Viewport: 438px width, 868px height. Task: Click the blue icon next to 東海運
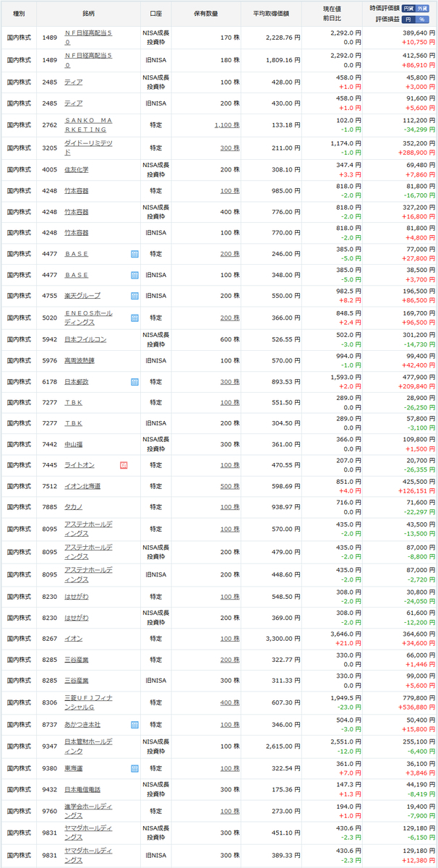[134, 768]
